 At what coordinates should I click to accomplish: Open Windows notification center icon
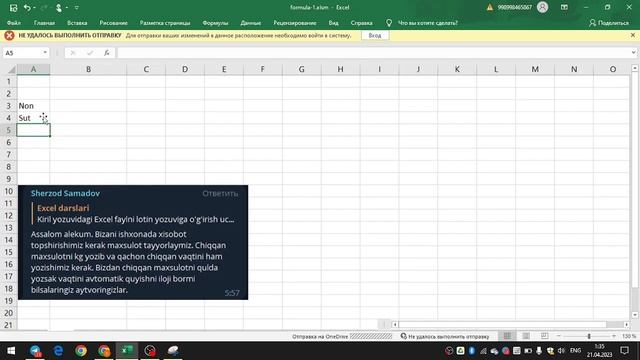coord(624,351)
